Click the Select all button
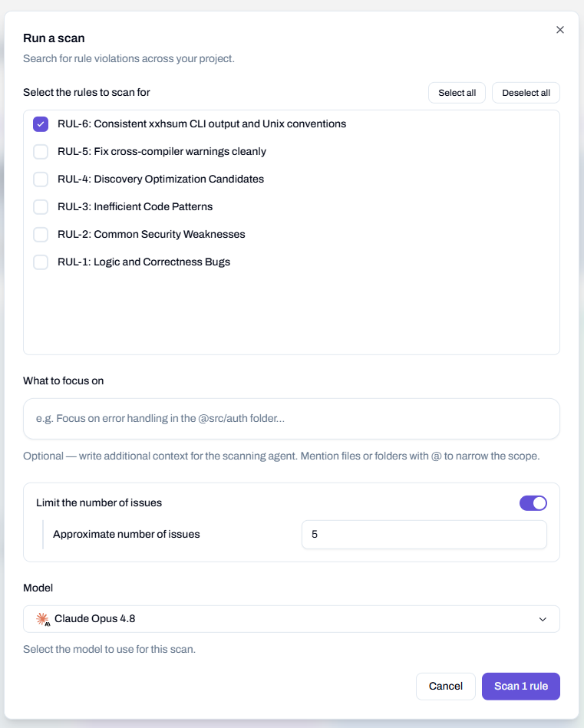 457,93
